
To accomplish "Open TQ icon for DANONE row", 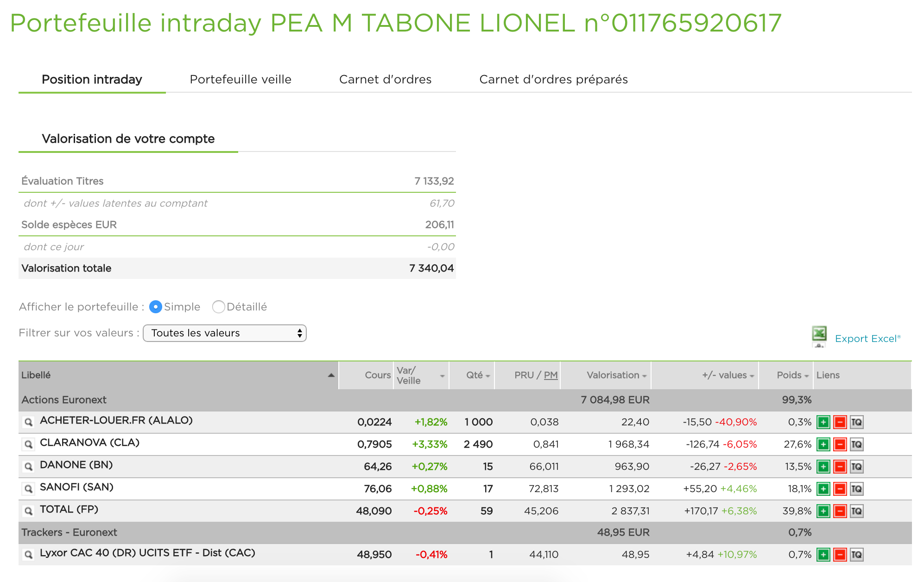I will (x=856, y=467).
